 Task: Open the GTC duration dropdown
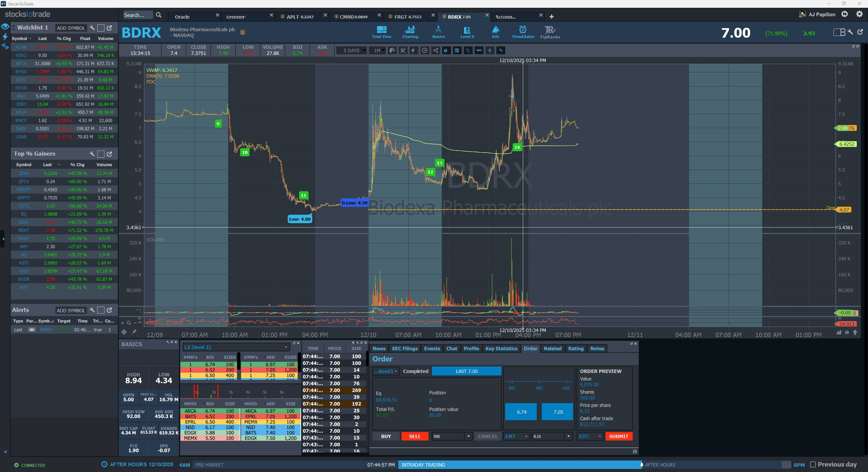coord(590,436)
